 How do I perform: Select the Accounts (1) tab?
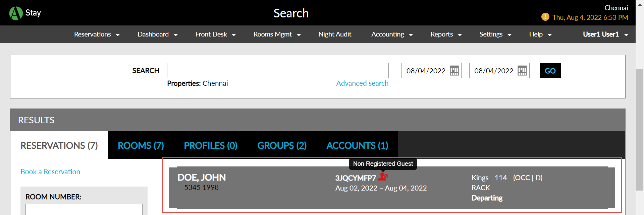[x=357, y=146]
